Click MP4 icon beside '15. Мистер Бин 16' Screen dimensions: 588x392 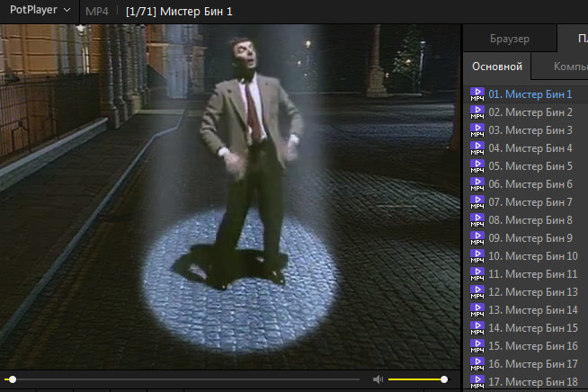tap(477, 346)
